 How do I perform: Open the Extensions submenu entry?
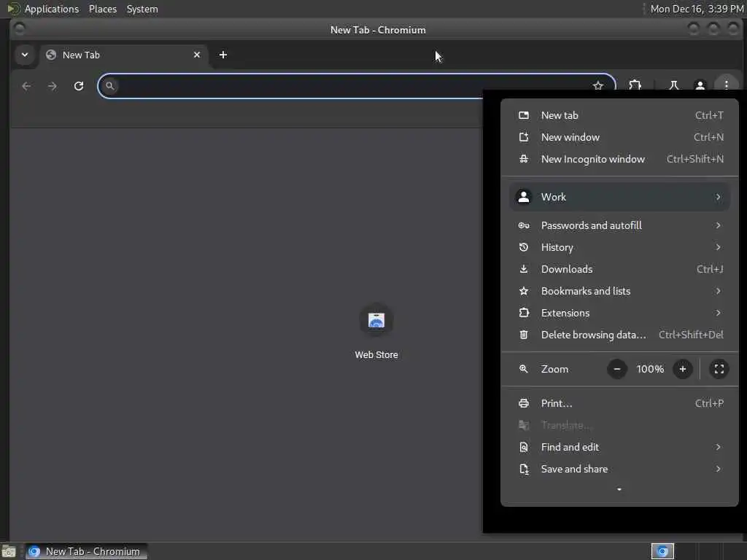coord(619,313)
